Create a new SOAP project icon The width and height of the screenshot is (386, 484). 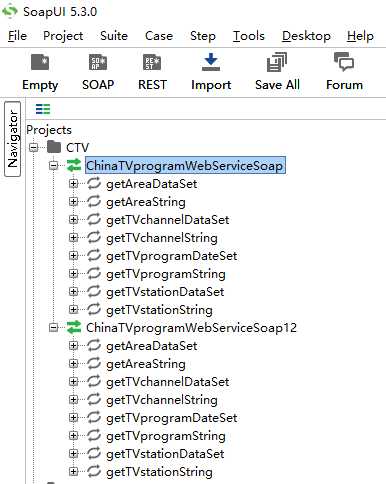point(98,62)
